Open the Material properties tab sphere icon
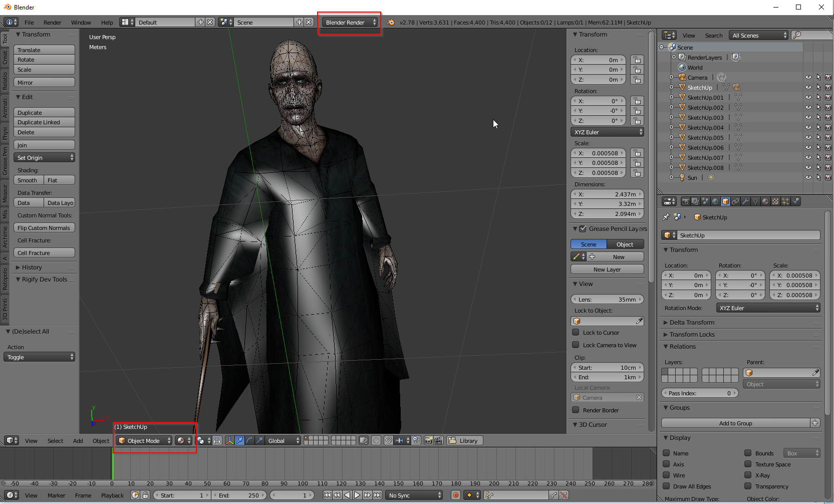This screenshot has height=504, width=834. click(x=765, y=201)
